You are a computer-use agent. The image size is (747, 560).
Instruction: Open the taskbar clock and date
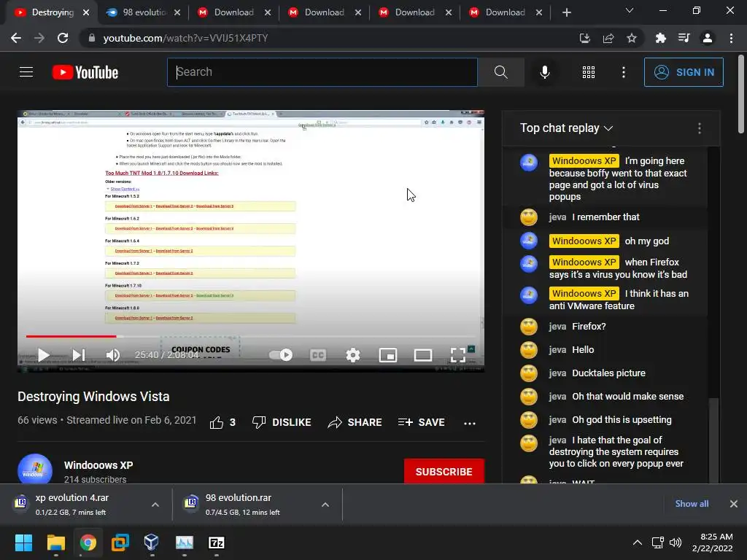[713, 542]
